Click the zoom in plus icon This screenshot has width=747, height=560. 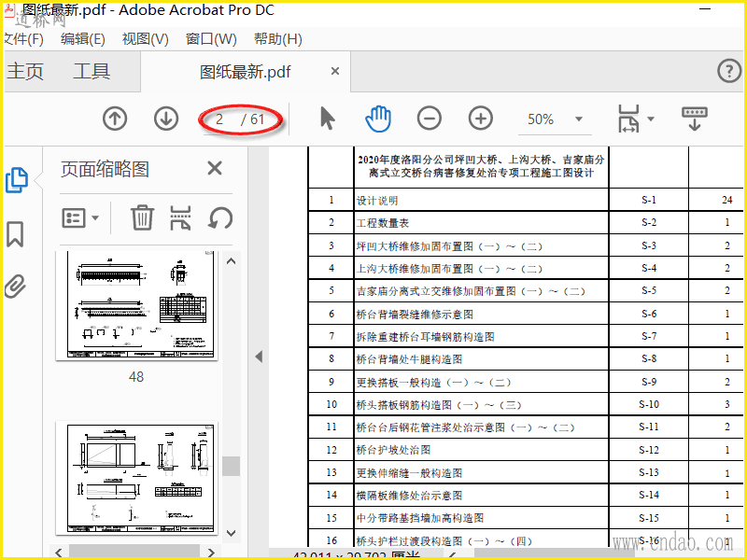click(481, 119)
